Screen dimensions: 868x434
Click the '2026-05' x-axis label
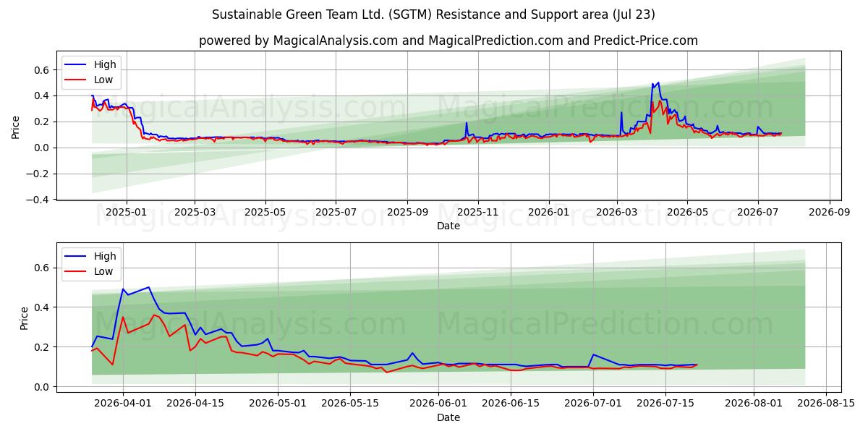tap(687, 213)
